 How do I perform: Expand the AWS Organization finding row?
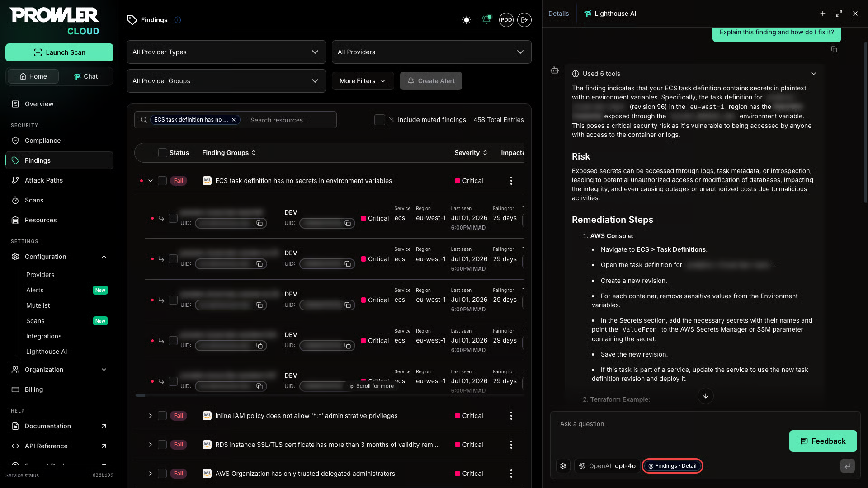pos(151,474)
